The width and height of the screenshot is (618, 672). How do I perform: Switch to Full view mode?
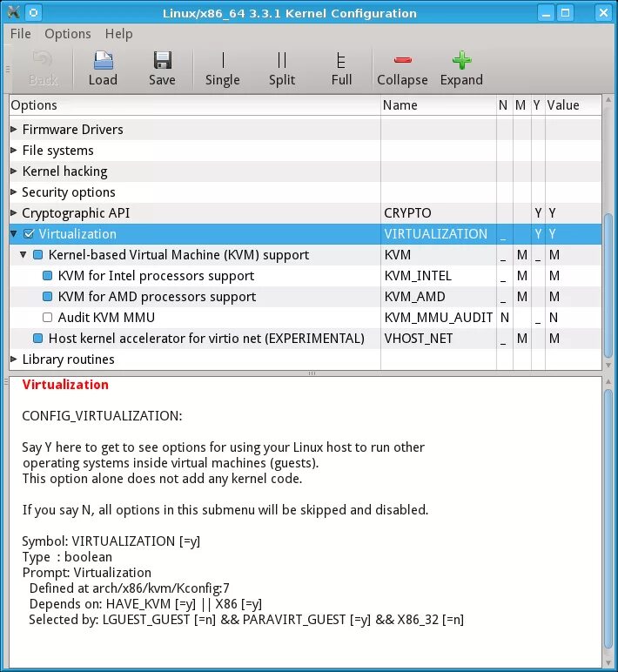341,69
